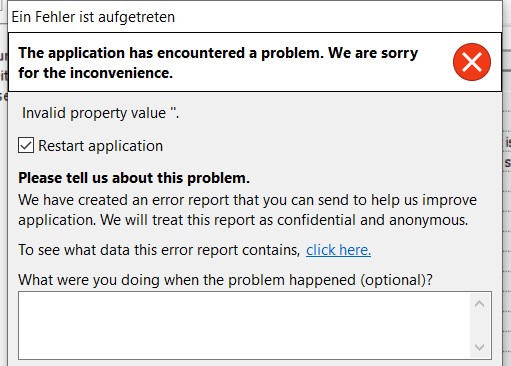Click 'To see what data this error report contains'
This screenshot has width=511, height=366.
(x=159, y=250)
